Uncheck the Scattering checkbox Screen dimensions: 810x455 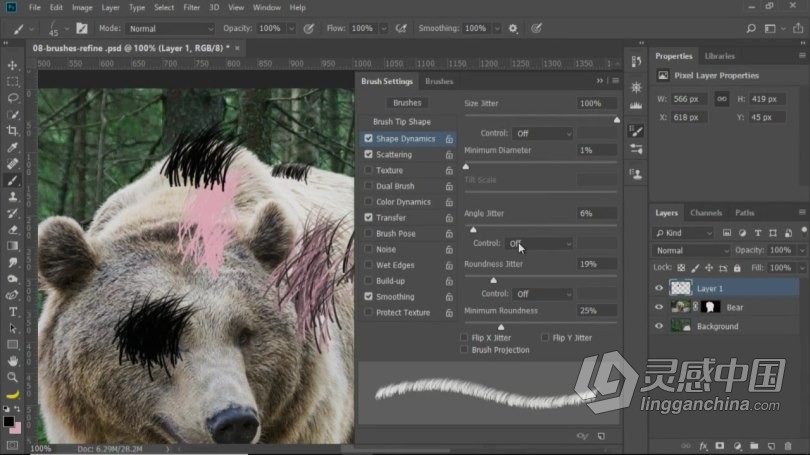[368, 154]
